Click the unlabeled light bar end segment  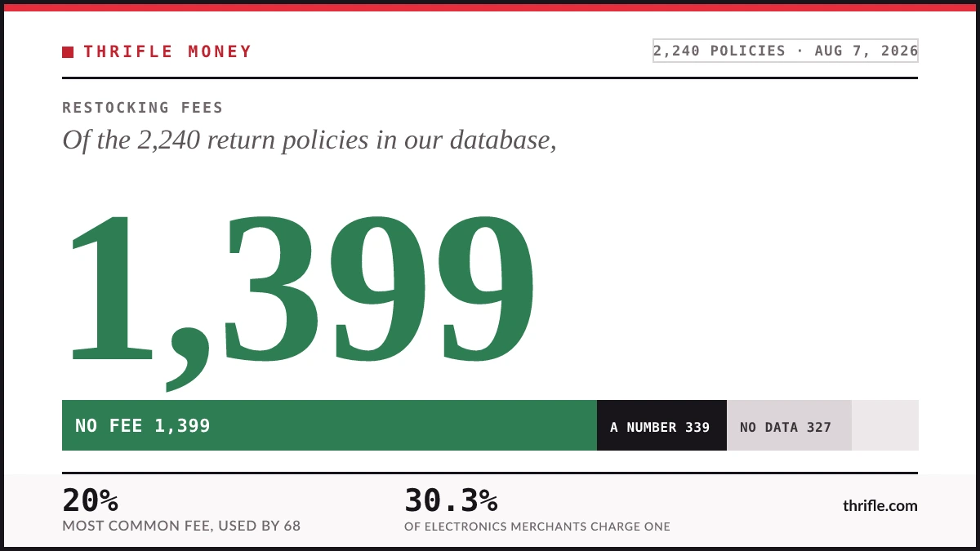885,425
